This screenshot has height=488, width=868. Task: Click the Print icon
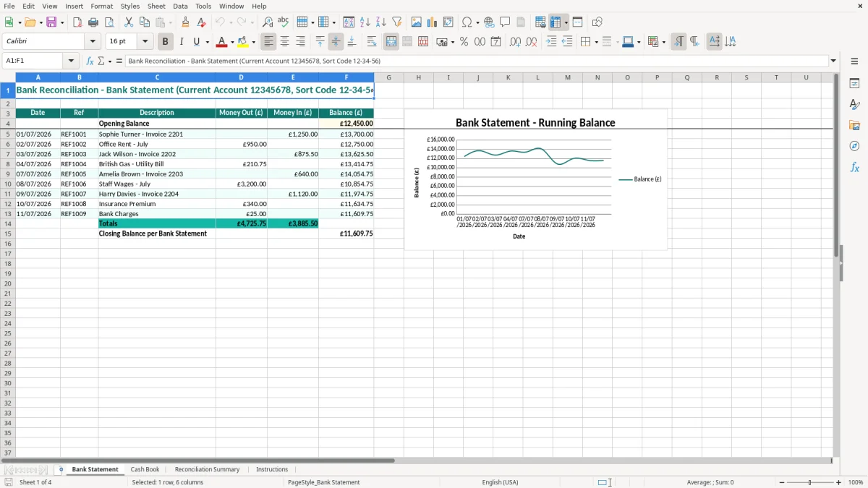[93, 22]
